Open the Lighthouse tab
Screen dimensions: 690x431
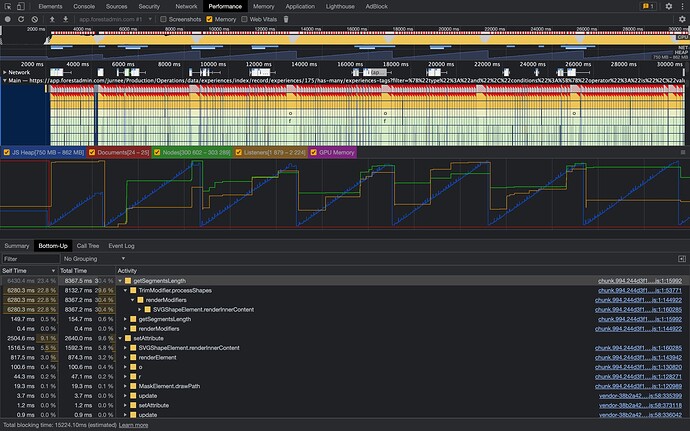click(x=340, y=6)
